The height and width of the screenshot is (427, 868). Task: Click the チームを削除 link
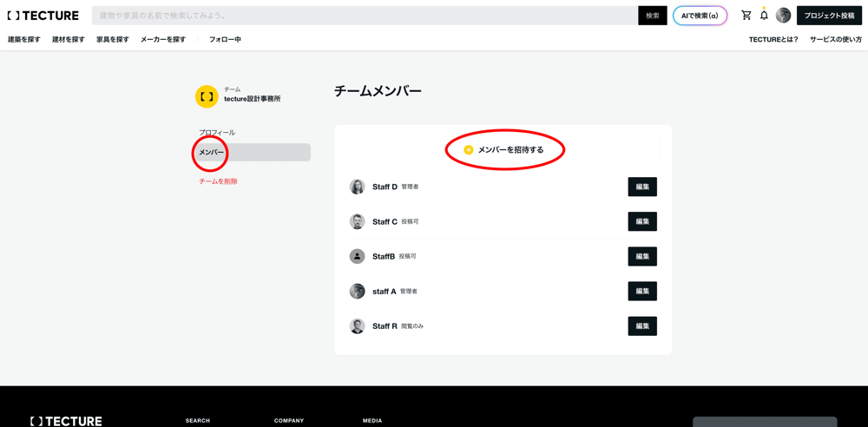pos(218,181)
